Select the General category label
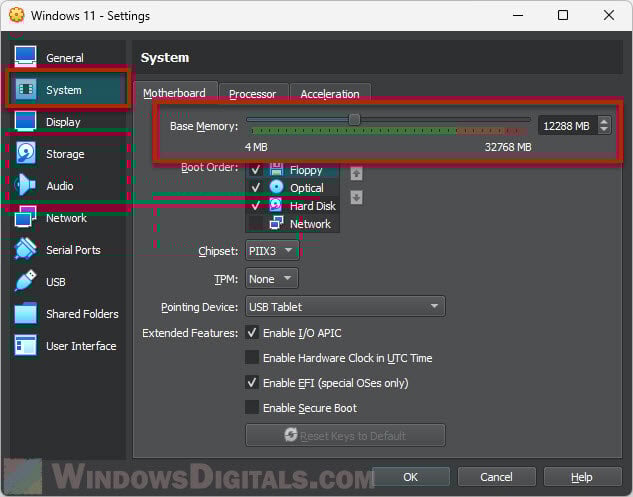The image size is (633, 497). coord(65,58)
